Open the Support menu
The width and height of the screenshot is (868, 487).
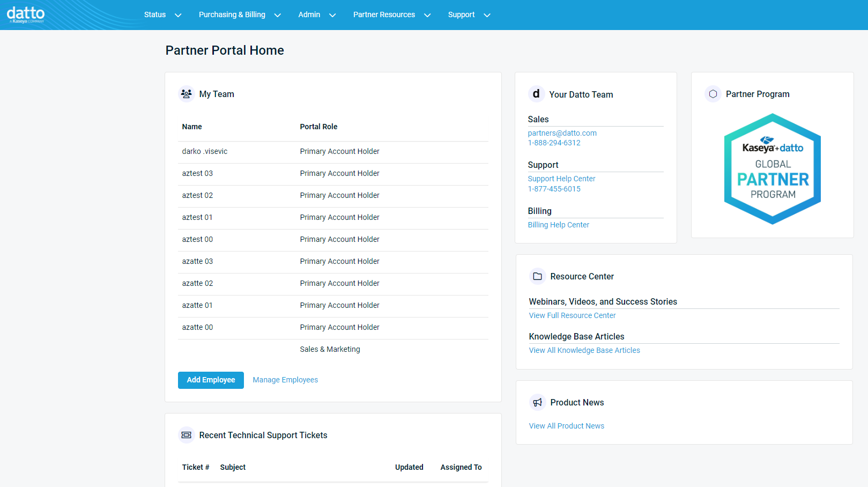pos(461,14)
